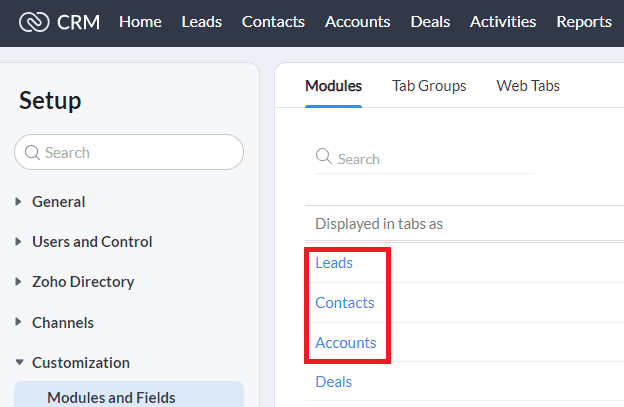Expand the Zoho Directory section
The height and width of the screenshot is (407, 624).
point(19,282)
